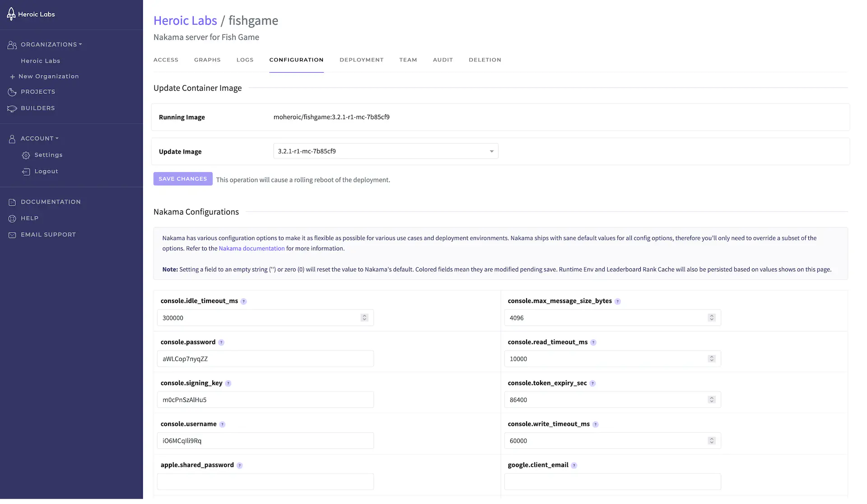The width and height of the screenshot is (867, 504).
Task: Click the Heroic Labs rocket logo icon
Action: point(11,14)
